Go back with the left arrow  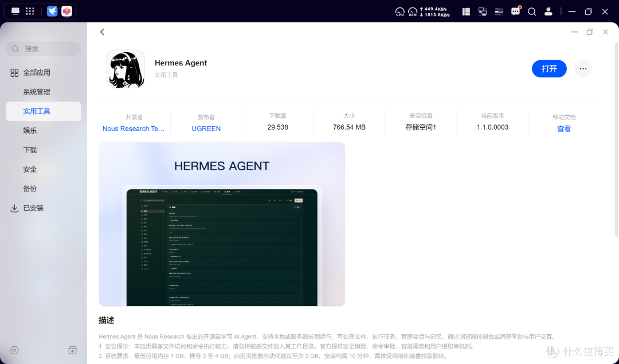click(102, 32)
